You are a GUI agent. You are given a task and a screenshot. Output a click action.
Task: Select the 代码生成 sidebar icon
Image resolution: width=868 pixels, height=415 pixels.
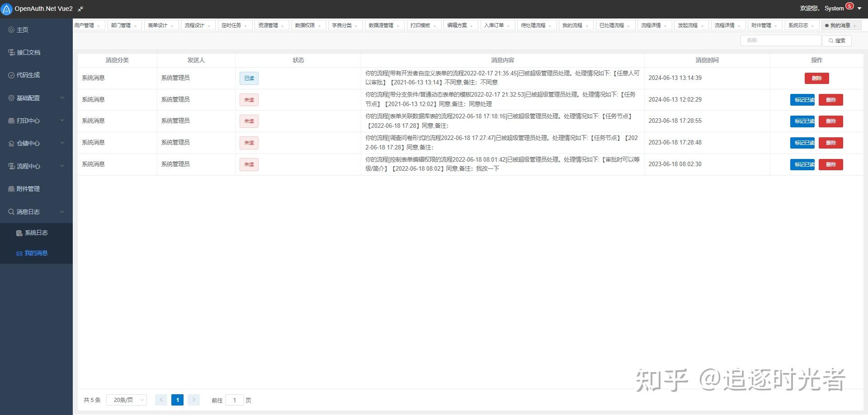pos(10,75)
